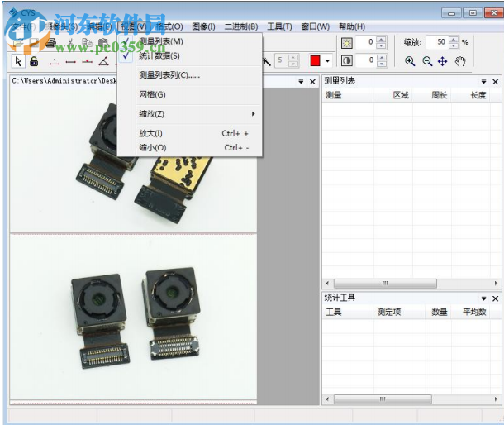The image size is (504, 425).
Task: Open the 测量列表 panel options dropdown arrow
Action: pyautogui.click(x=483, y=82)
